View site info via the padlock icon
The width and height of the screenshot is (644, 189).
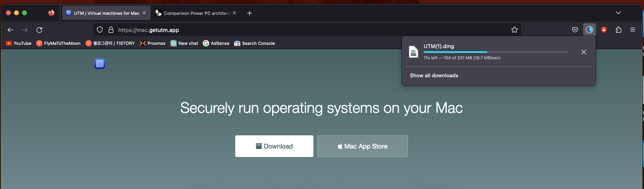[111, 30]
